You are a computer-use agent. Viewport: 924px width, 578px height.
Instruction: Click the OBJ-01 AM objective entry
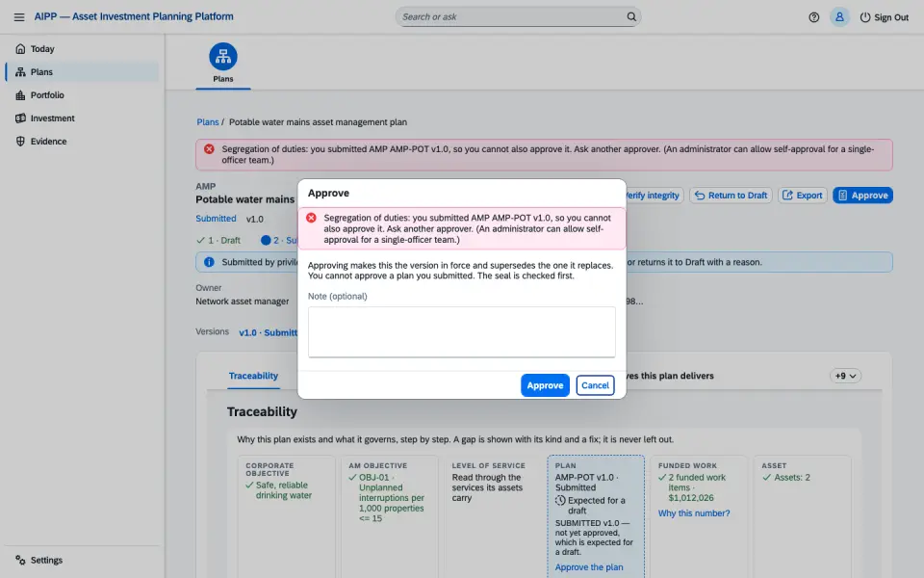tap(387, 498)
